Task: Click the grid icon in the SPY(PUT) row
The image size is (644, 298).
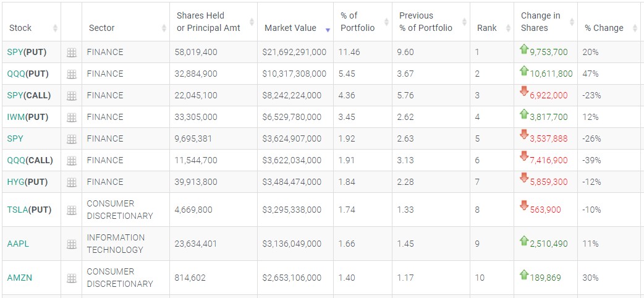Action: (72, 53)
